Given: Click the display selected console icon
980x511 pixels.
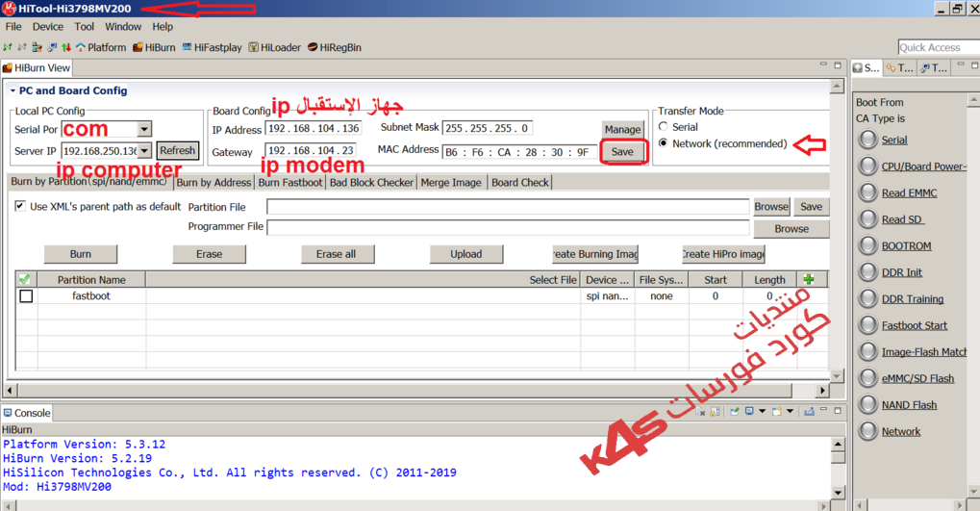Looking at the screenshot, I should point(749,412).
